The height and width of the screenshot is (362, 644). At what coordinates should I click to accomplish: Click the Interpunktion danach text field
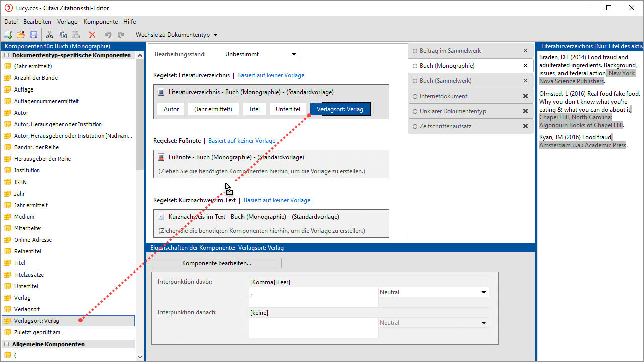coord(313,328)
